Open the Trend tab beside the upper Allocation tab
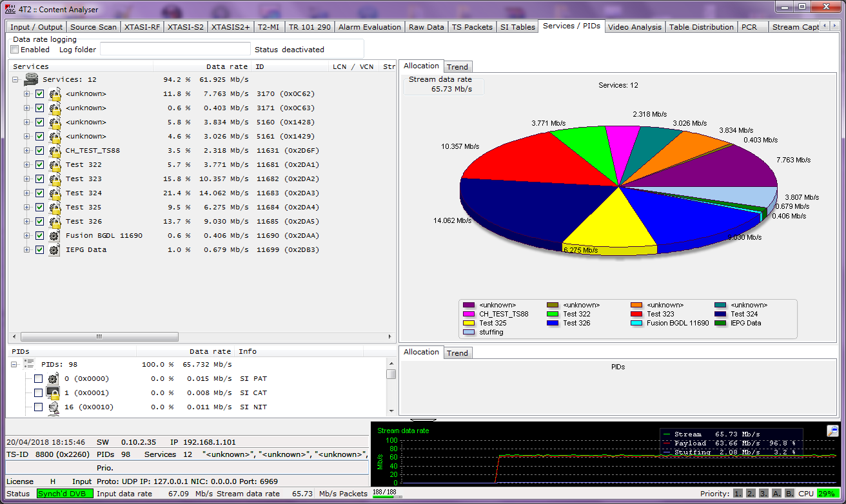This screenshot has height=504, width=846. tap(457, 67)
